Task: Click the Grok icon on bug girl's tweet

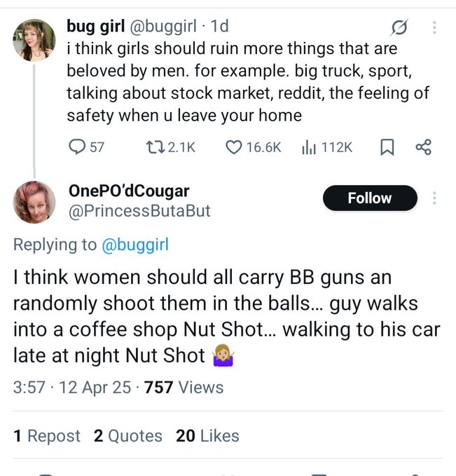Action: [x=399, y=28]
